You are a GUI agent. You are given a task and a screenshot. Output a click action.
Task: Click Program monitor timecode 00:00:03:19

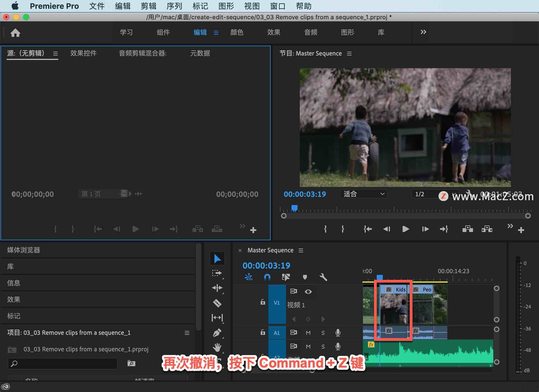pyautogui.click(x=305, y=194)
